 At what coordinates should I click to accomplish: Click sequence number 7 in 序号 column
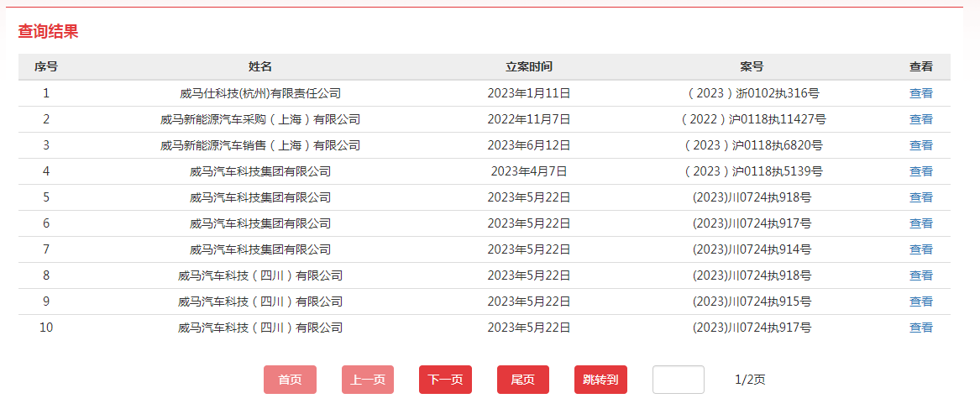pos(46,249)
